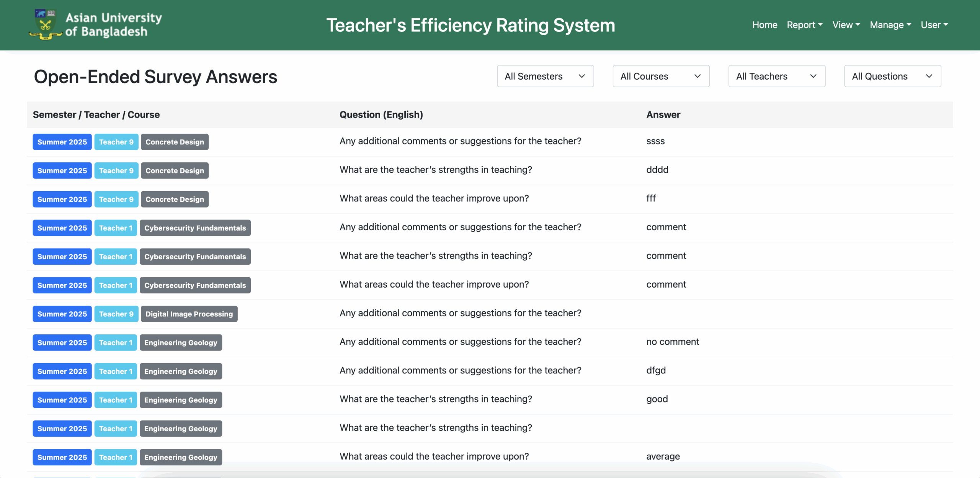The height and width of the screenshot is (478, 980).
Task: Expand the All Courses filter
Action: [661, 76]
